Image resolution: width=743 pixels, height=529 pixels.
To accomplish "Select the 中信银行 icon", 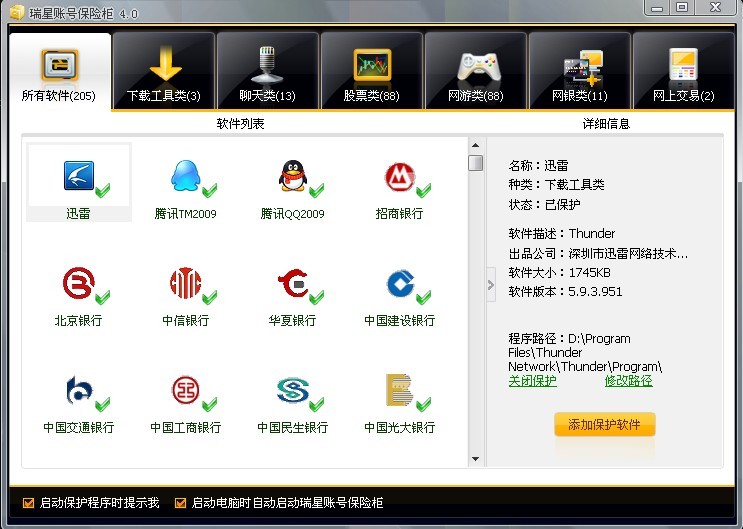I will pyautogui.click(x=186, y=283).
